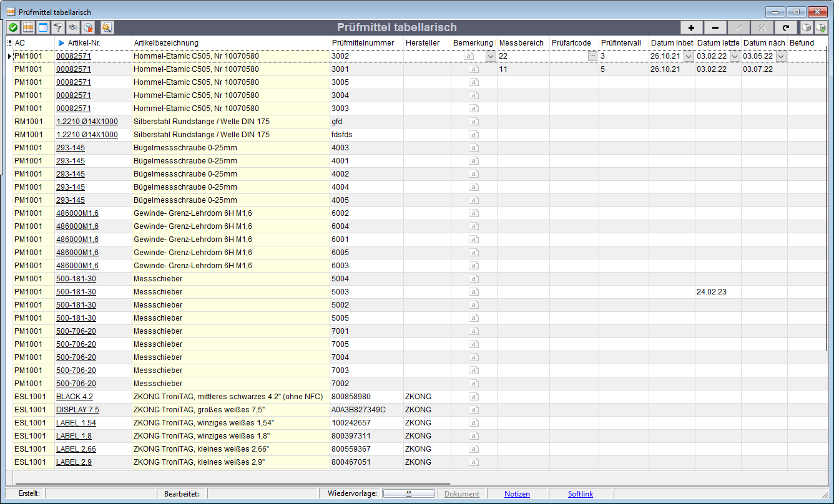Click the Prüfintervall field containing 3

click(x=624, y=56)
